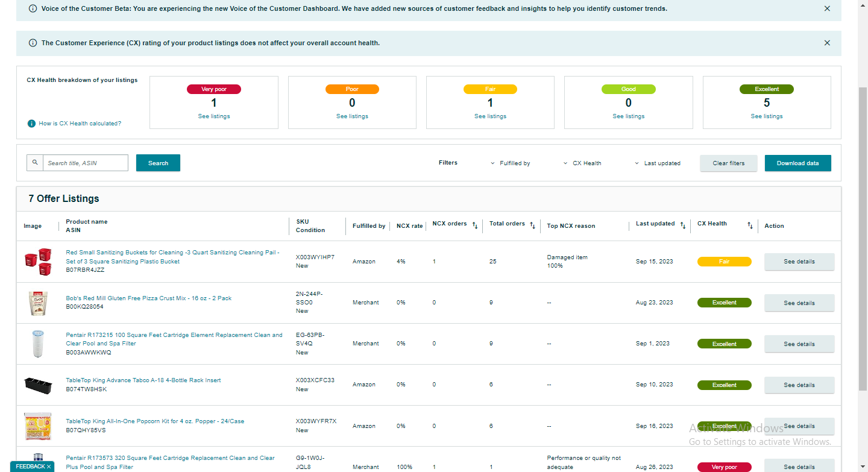See listings under Poor
This screenshot has width=868, height=472.
point(352,116)
